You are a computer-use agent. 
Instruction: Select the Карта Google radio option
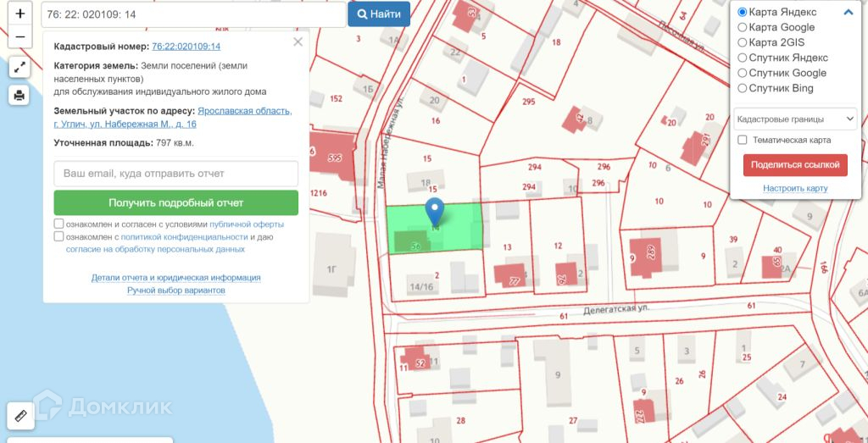click(743, 27)
